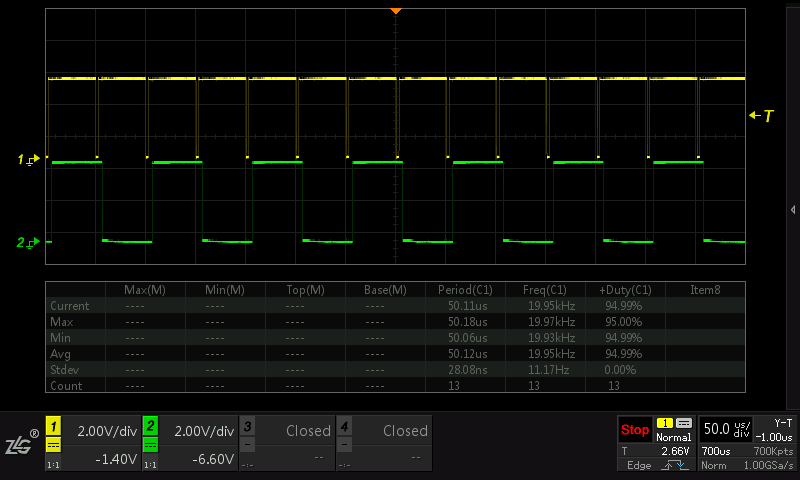Click the 700us acquisition time value
This screenshot has height=480, width=800.
[716, 451]
